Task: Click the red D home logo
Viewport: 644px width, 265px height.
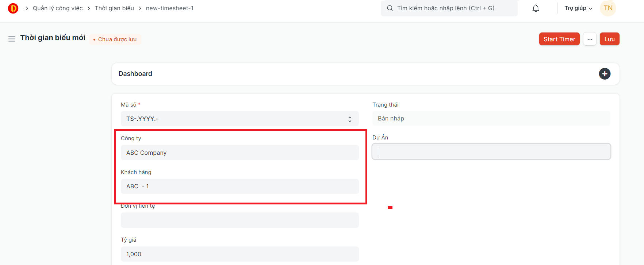Action: [13, 8]
